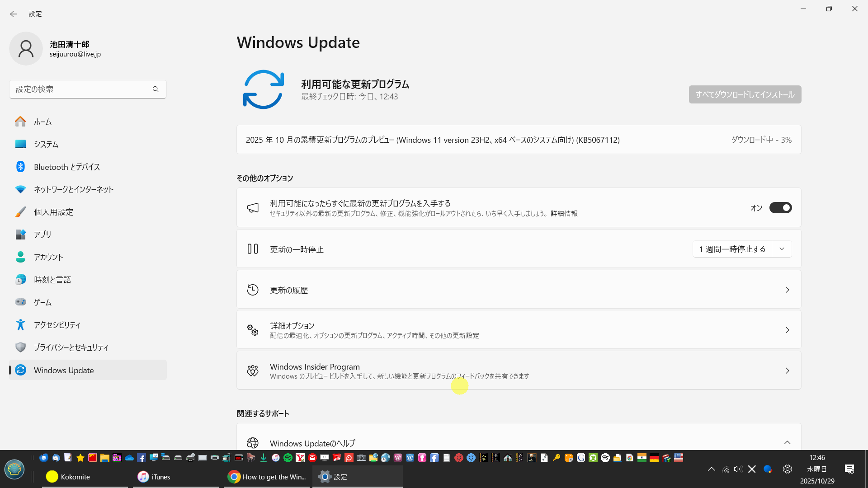Launch the Yahoo Y! icon in quick launch
Screen dimensions: 868x488
(x=300, y=458)
